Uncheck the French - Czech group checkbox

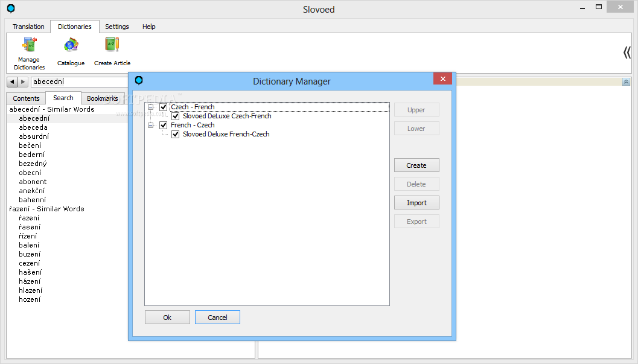pyautogui.click(x=163, y=126)
